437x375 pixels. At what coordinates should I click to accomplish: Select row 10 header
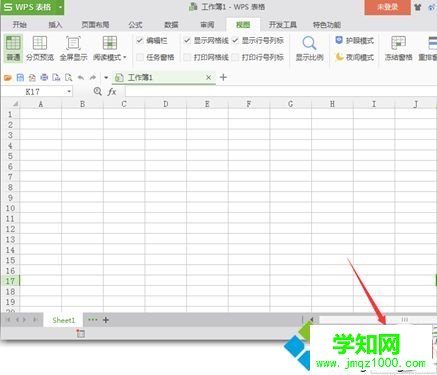[x=10, y=208]
